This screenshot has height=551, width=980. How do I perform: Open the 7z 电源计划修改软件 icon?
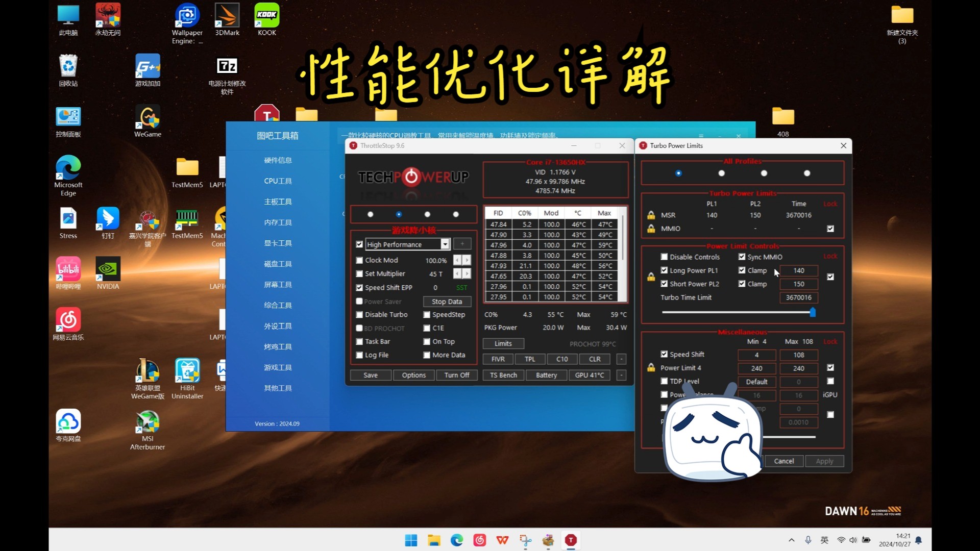tap(227, 74)
